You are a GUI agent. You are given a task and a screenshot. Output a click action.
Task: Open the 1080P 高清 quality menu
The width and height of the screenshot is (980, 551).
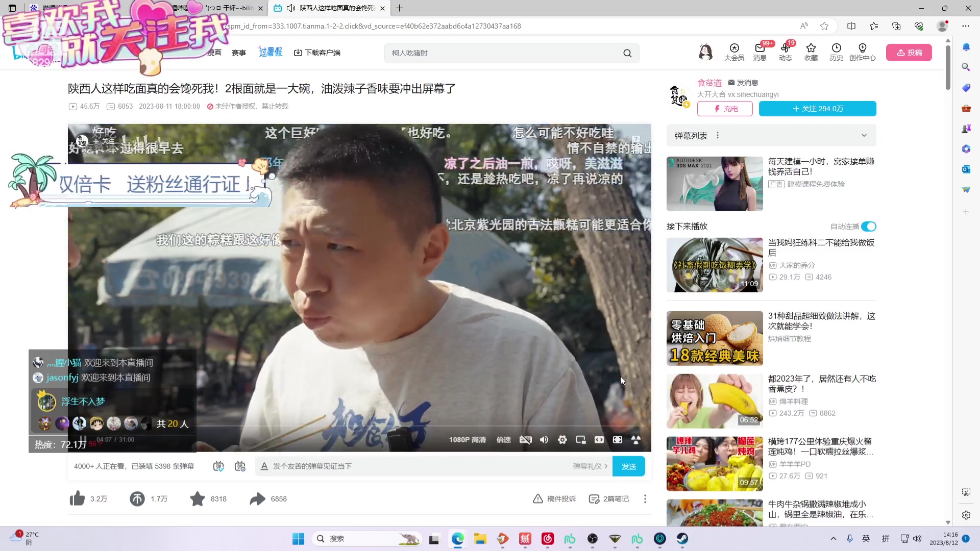(468, 440)
